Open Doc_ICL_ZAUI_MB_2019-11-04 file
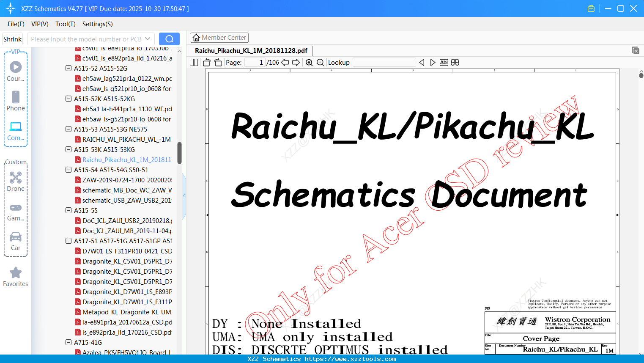This screenshot has width=644, height=363. tap(123, 231)
